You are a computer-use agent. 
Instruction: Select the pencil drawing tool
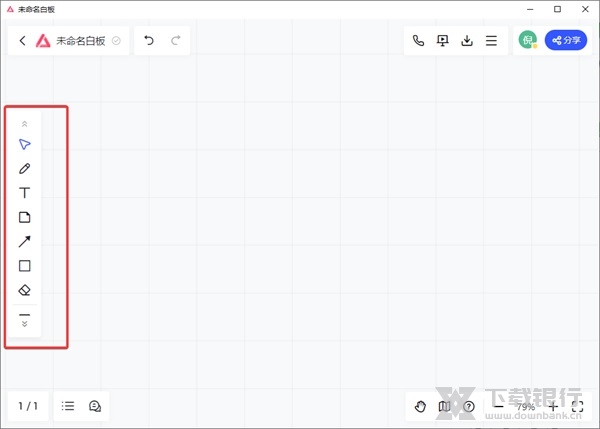pos(25,168)
